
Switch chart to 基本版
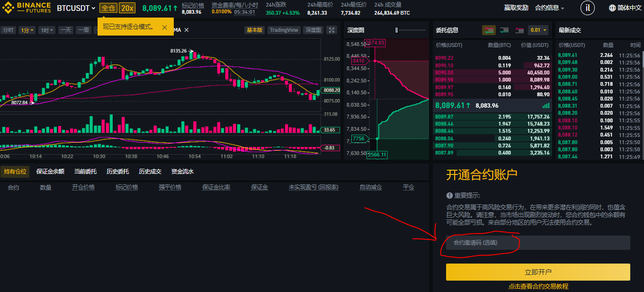pos(254,30)
